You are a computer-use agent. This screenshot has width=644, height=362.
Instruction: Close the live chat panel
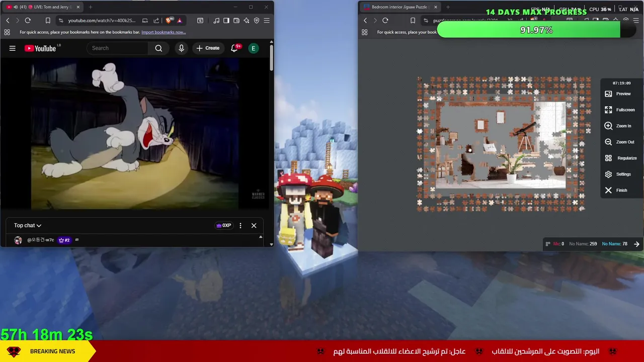pos(254,226)
